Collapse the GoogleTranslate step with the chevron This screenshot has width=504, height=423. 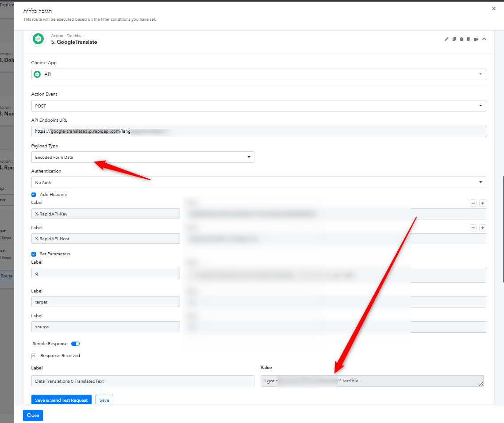(484, 39)
